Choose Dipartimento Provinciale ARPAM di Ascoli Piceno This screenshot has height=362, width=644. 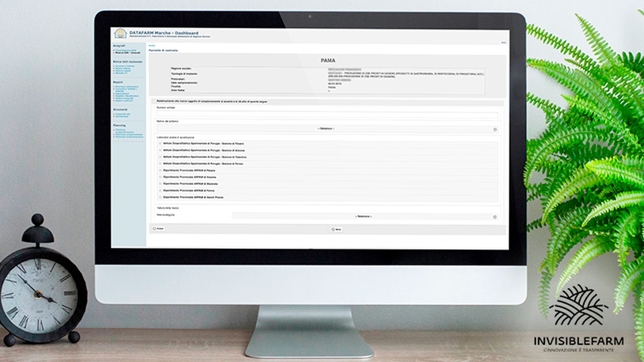click(160, 197)
